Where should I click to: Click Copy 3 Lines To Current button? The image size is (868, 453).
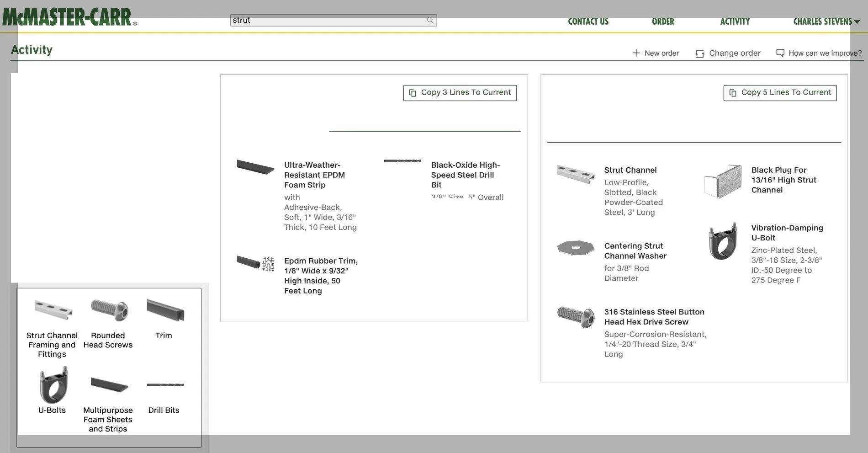(460, 93)
